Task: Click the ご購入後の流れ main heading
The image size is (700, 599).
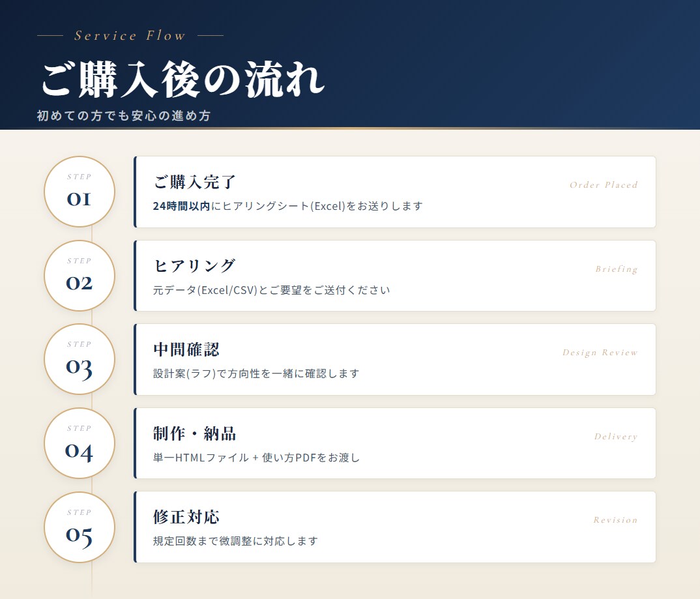Action: pyautogui.click(x=182, y=80)
